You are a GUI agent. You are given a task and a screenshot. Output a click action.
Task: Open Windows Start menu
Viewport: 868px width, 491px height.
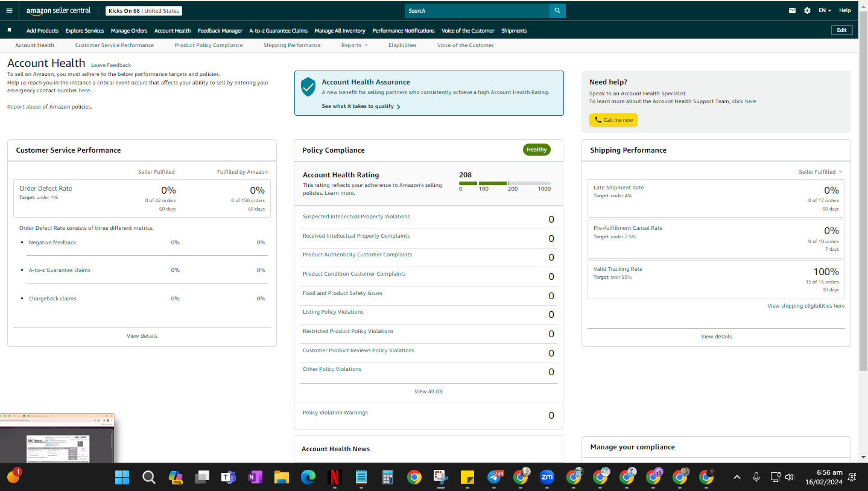pos(122,477)
